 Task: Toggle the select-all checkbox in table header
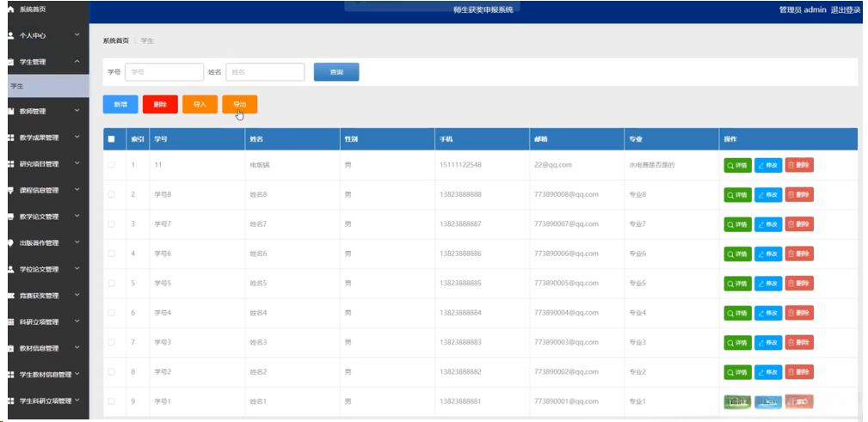(x=112, y=139)
